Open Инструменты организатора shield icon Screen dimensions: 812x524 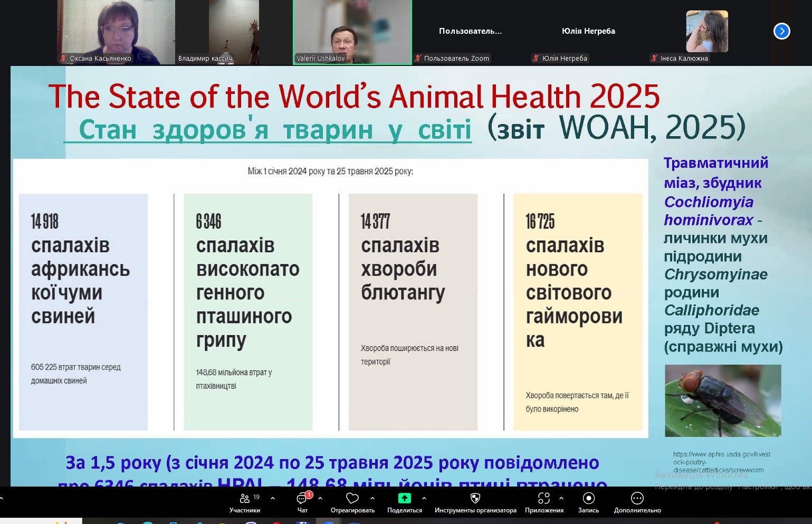coord(475,499)
